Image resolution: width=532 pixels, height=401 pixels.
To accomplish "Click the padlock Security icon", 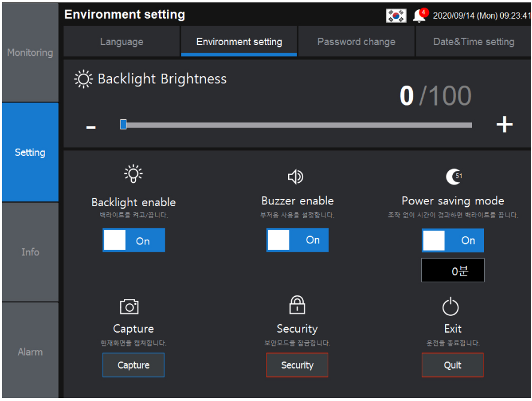I will coord(297,305).
